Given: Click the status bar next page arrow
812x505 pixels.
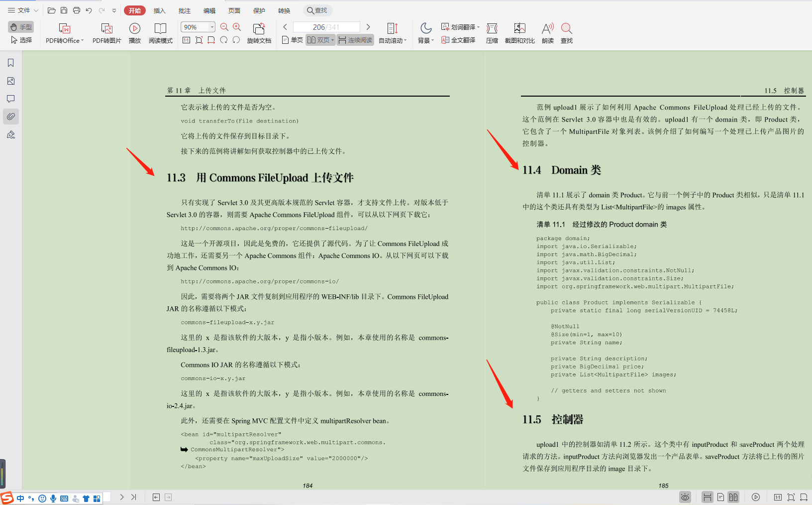Looking at the screenshot, I should click(x=122, y=497).
